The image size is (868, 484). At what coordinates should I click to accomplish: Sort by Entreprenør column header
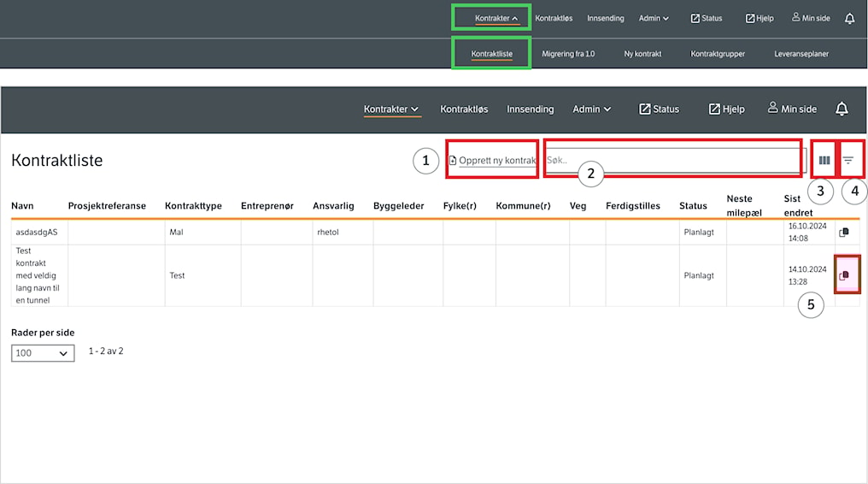267,206
